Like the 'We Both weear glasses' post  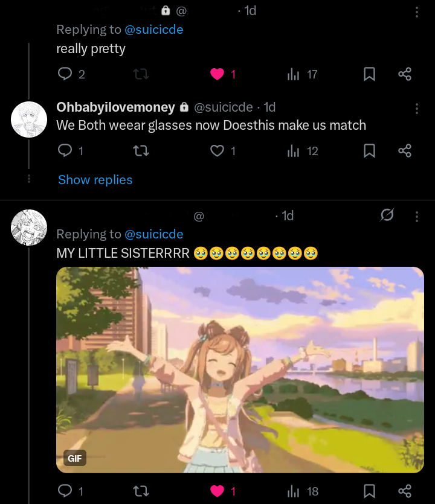point(217,151)
